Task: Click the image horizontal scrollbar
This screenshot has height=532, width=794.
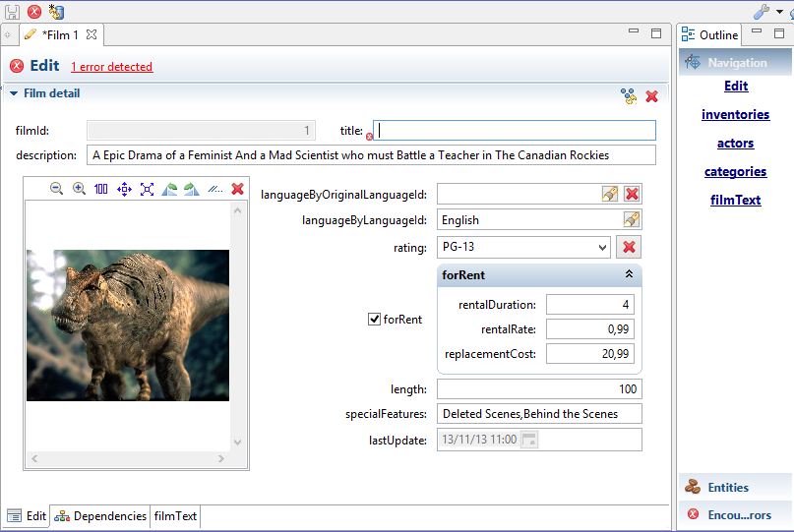Action: pyautogui.click(x=128, y=459)
